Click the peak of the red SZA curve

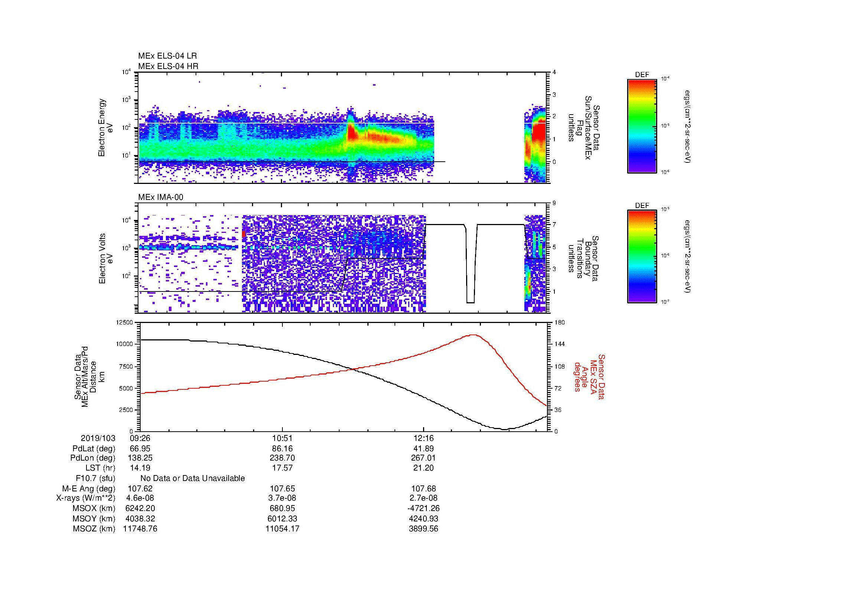pyautogui.click(x=473, y=335)
